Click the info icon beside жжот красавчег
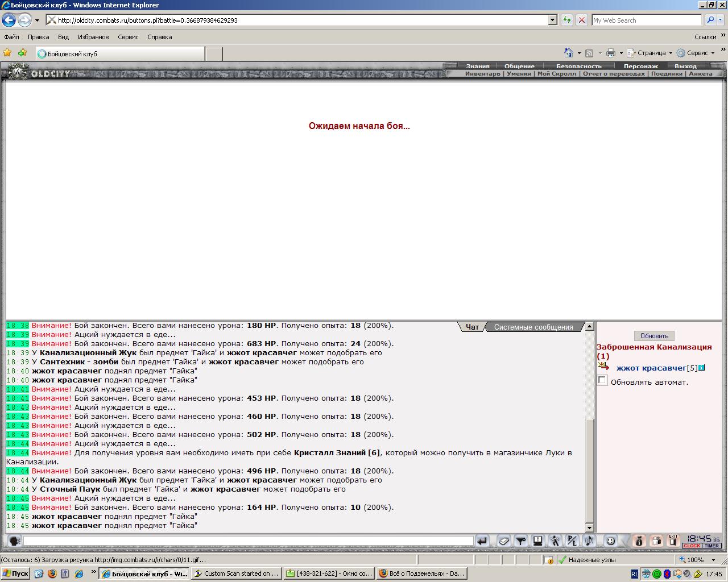Screen dimensions: 728x582 pos(702,368)
